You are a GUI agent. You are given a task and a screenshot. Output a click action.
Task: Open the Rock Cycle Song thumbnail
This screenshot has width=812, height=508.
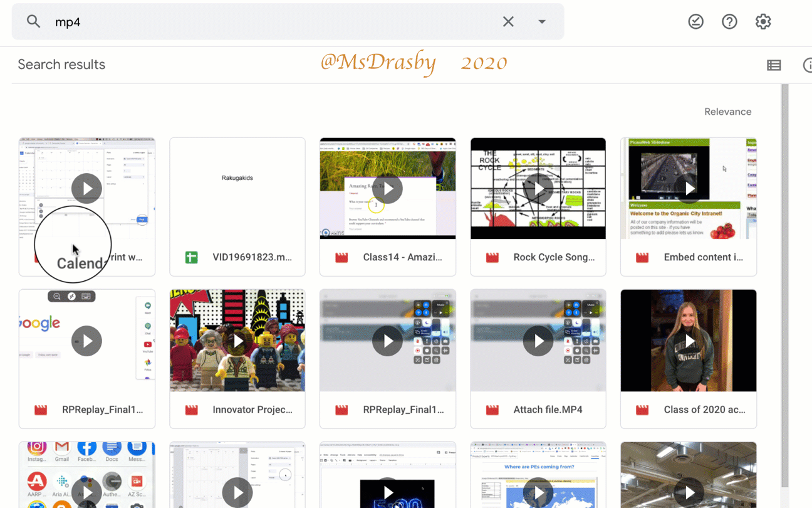(x=538, y=188)
